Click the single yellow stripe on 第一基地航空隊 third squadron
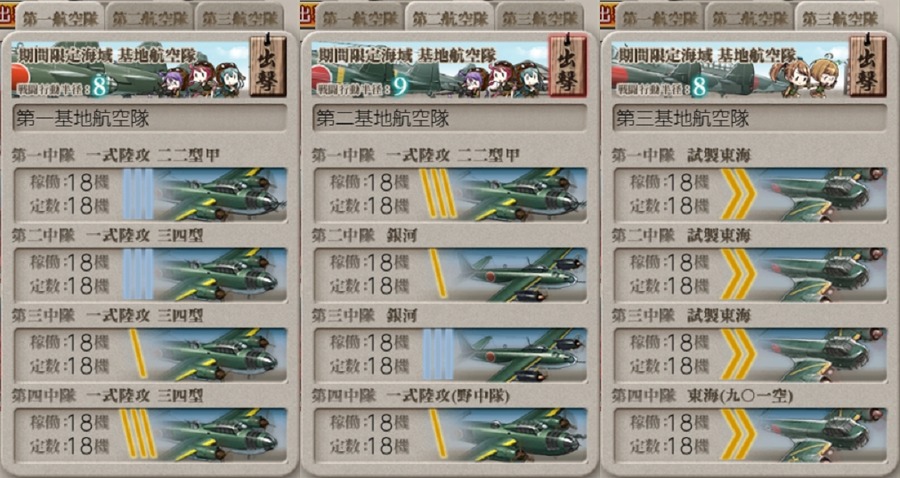This screenshot has width=900, height=478. point(138,354)
